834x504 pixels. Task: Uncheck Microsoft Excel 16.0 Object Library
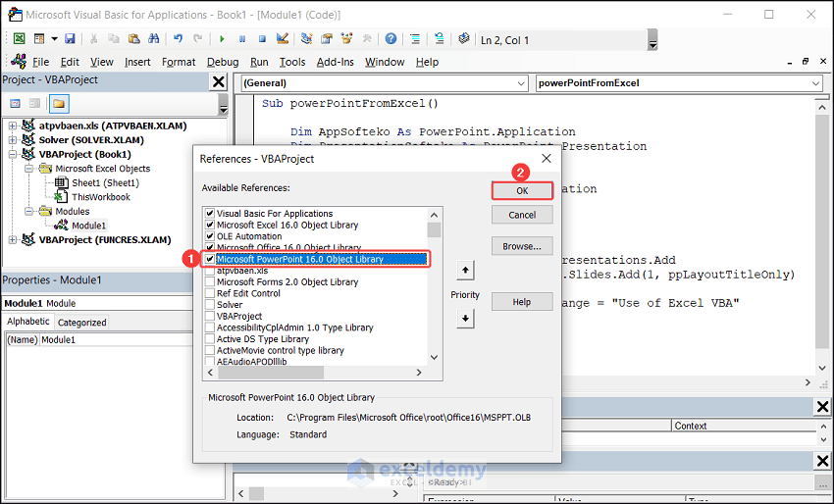coord(210,225)
